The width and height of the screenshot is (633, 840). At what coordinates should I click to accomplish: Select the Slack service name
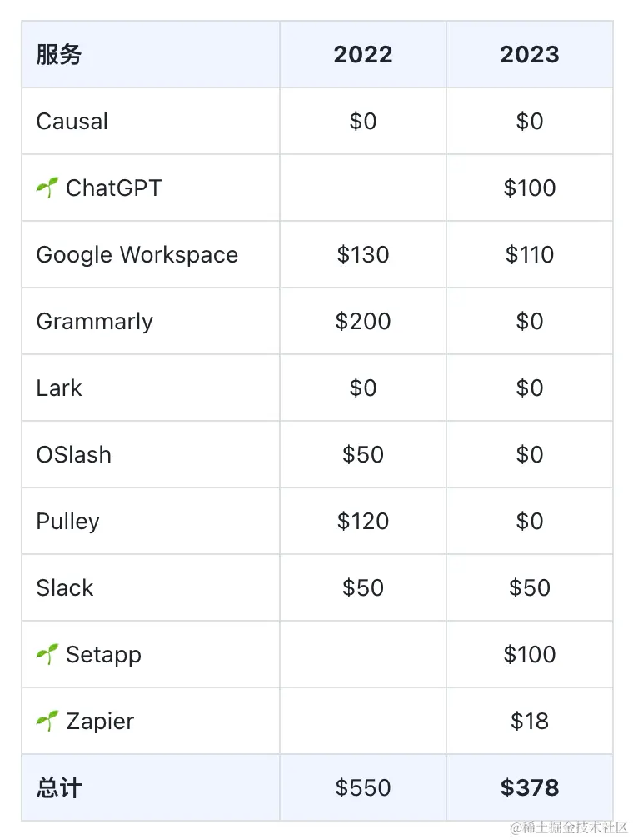65,588
